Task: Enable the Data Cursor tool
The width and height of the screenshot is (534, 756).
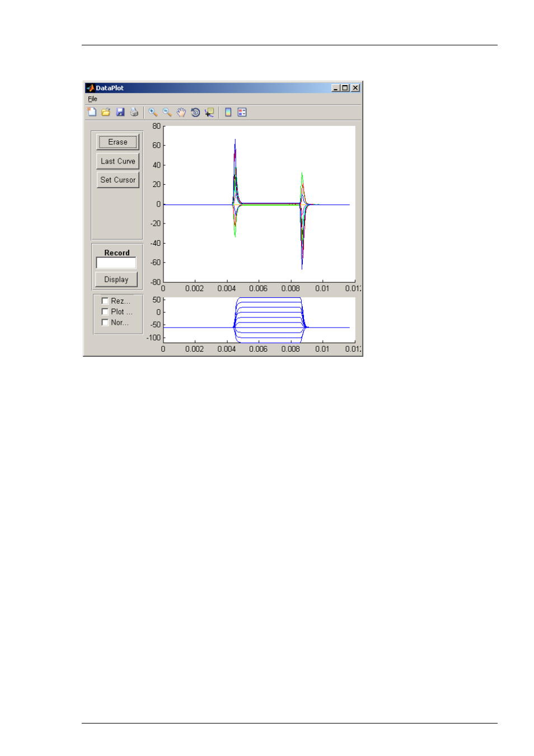Action: tap(209, 112)
